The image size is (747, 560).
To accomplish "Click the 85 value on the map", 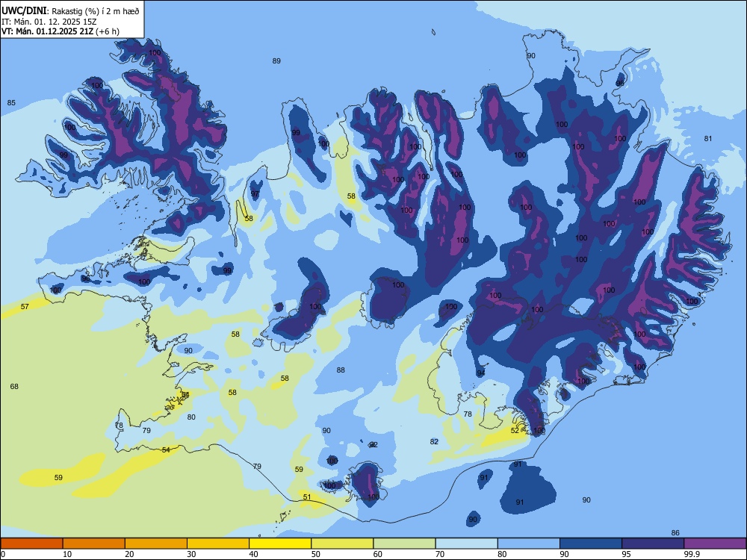I will coord(11,102).
